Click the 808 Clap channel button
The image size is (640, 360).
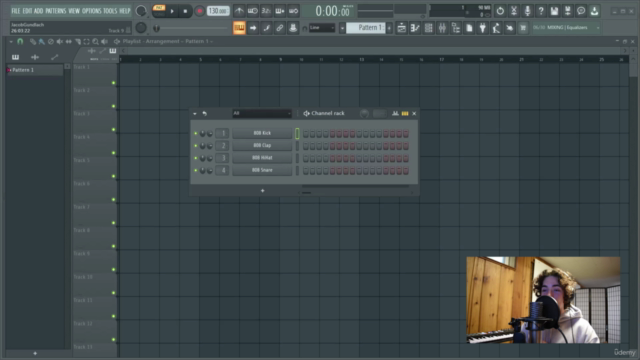(x=262, y=145)
